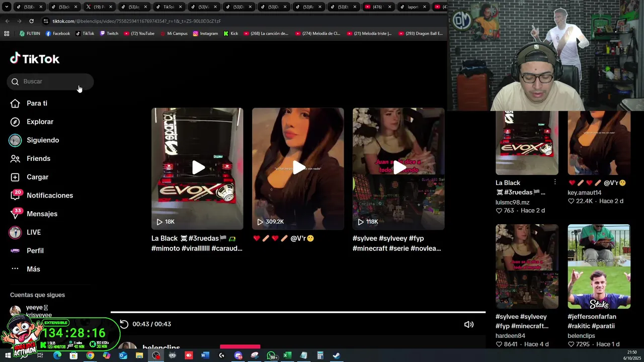Open the key.amaut14 video thumbnail
Image resolution: width=644 pixels, height=362 pixels.
[x=599, y=143]
